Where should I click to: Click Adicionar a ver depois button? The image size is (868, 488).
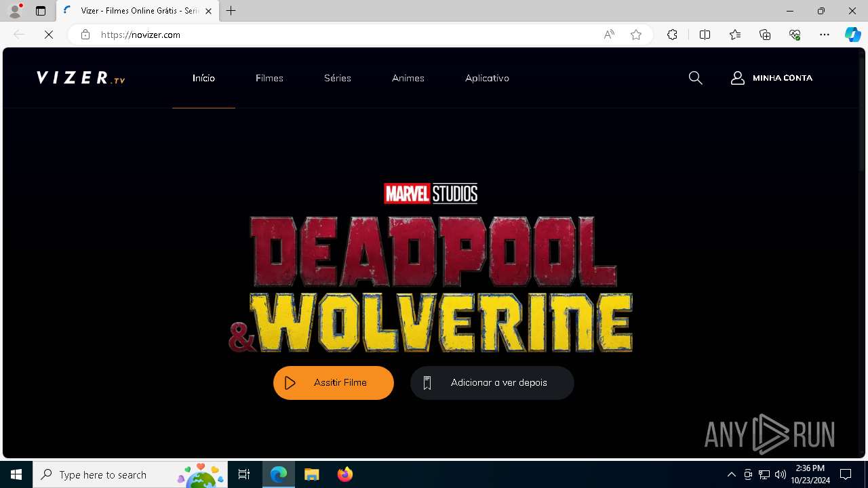(x=492, y=383)
